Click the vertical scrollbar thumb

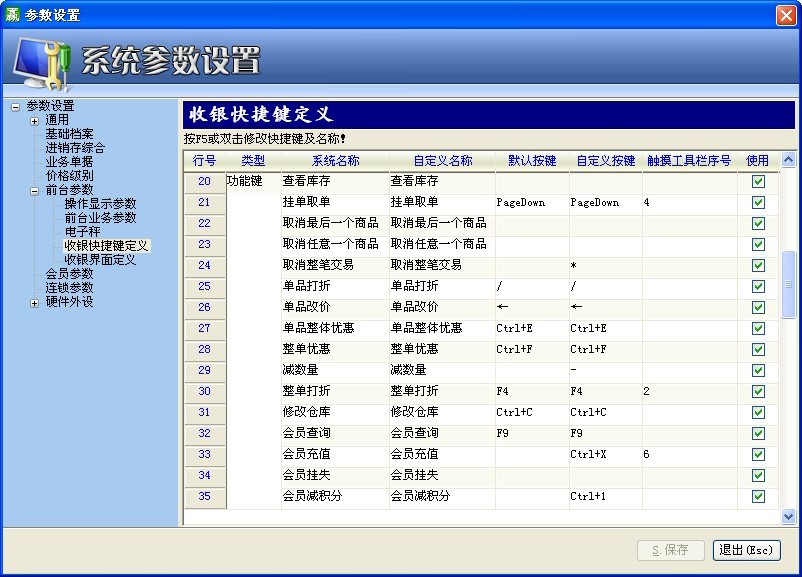[x=788, y=284]
